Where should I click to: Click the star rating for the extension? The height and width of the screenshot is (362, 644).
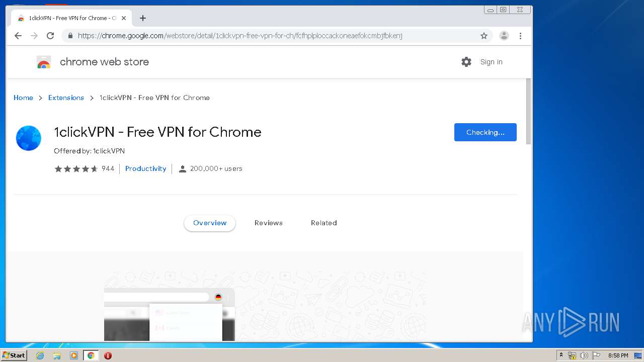[x=76, y=169]
